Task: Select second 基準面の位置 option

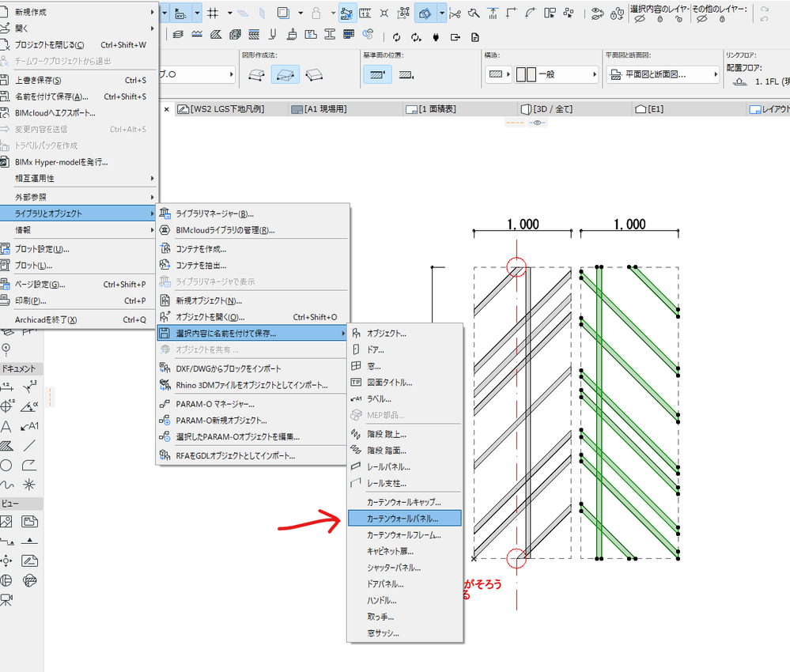Action: pyautogui.click(x=406, y=75)
